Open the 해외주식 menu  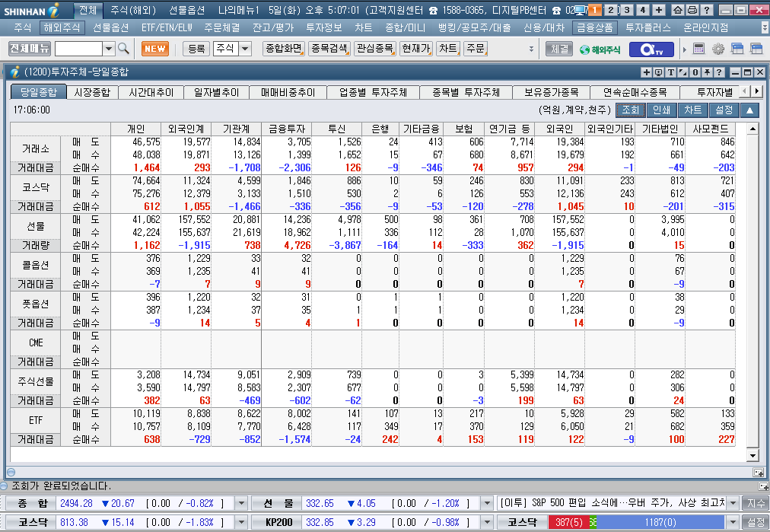pyautogui.click(x=62, y=28)
